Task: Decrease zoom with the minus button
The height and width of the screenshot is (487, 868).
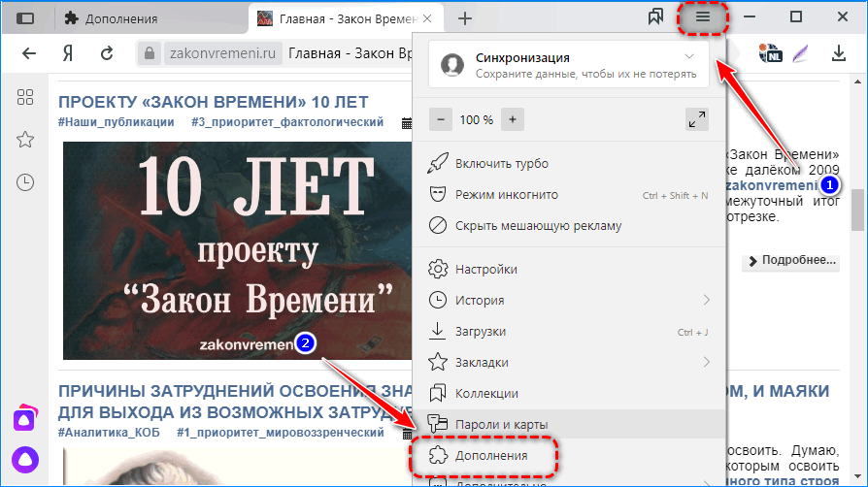Action: [441, 119]
